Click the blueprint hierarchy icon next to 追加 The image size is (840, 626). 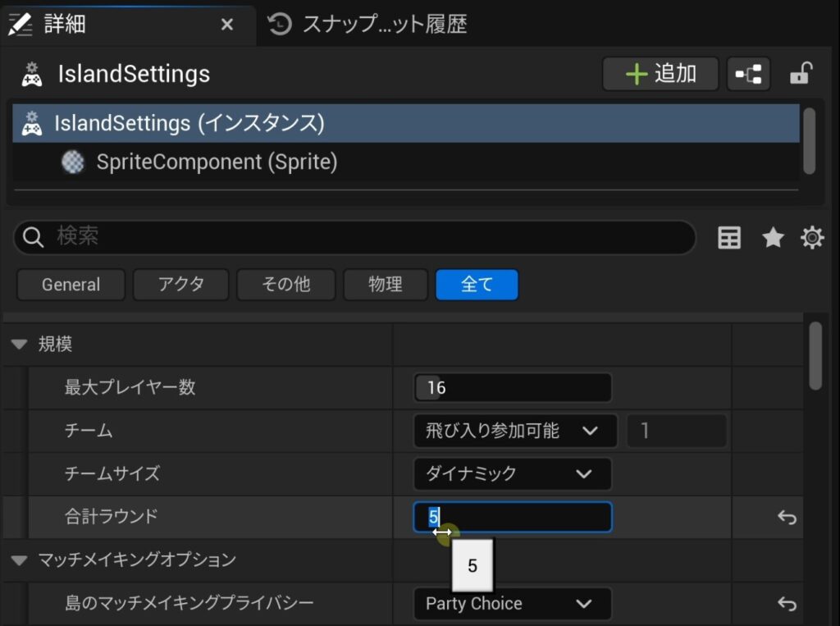coord(747,75)
